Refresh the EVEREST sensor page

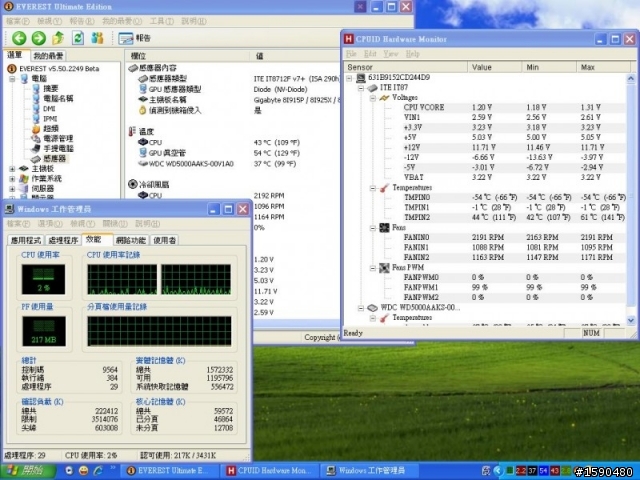click(78, 38)
